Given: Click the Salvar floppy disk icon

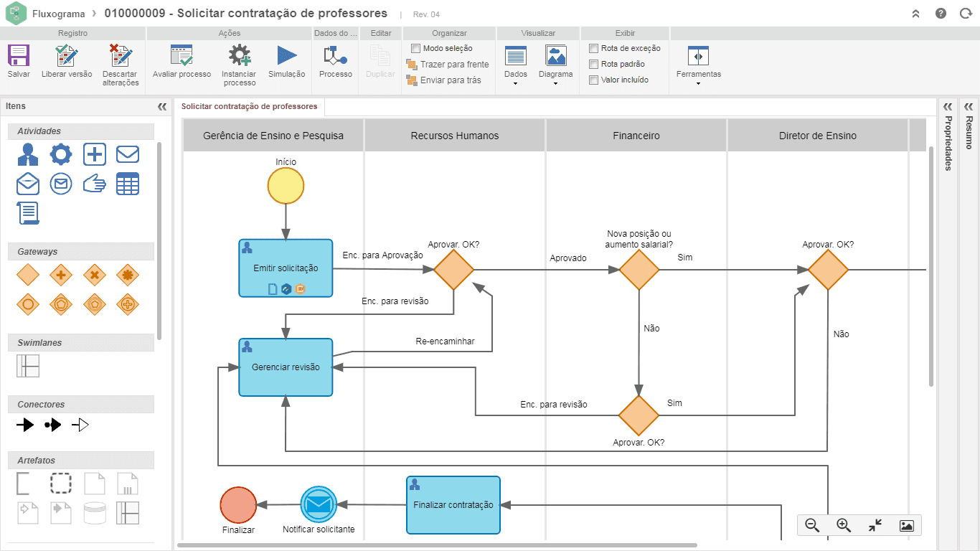Looking at the screenshot, I should tap(19, 56).
